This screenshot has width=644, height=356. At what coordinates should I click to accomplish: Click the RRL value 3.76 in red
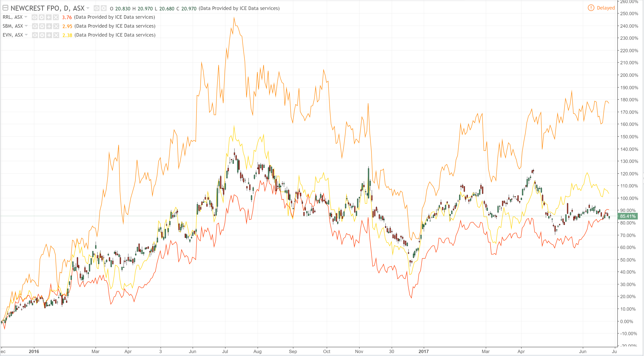click(x=67, y=17)
